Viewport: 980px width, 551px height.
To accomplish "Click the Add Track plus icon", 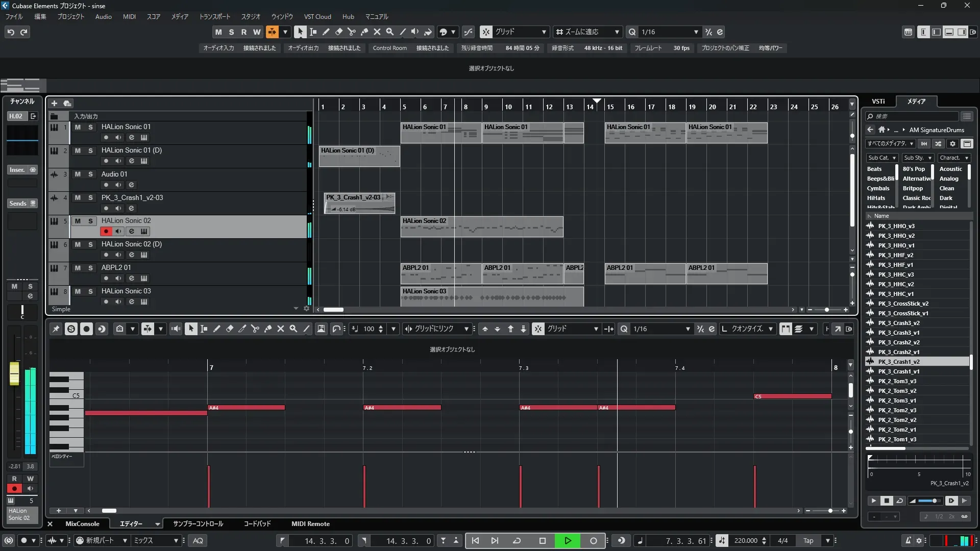I will pos(54,103).
